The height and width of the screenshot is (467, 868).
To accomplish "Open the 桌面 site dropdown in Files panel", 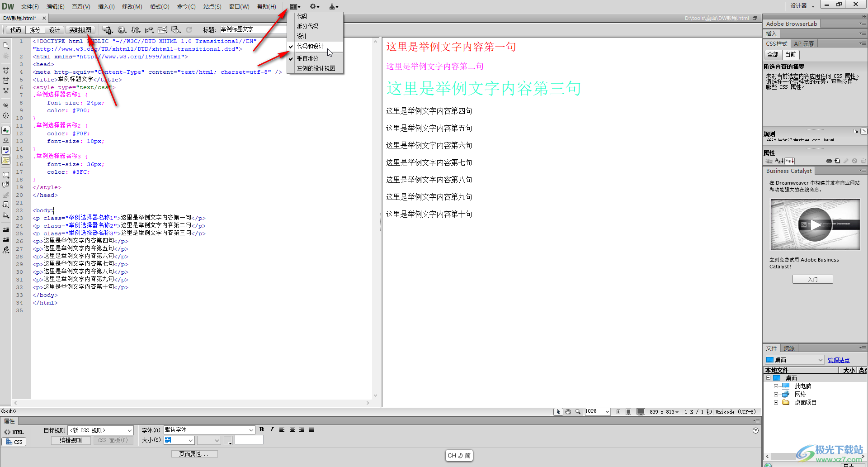I will (x=794, y=360).
